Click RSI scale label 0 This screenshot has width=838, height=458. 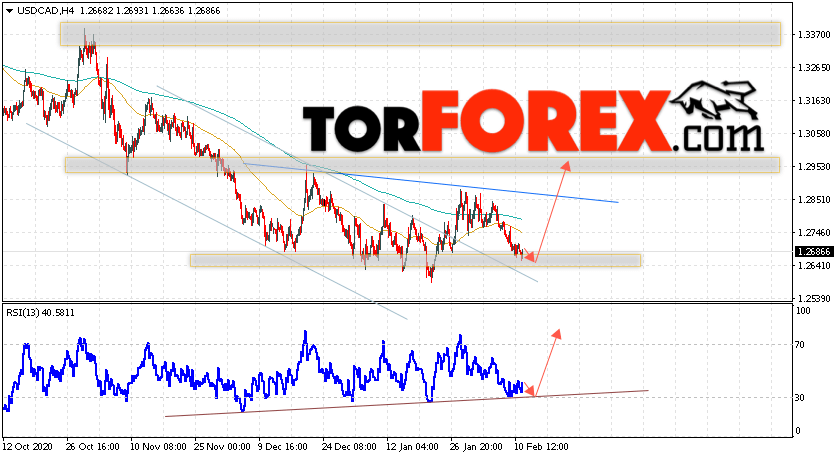[798, 431]
